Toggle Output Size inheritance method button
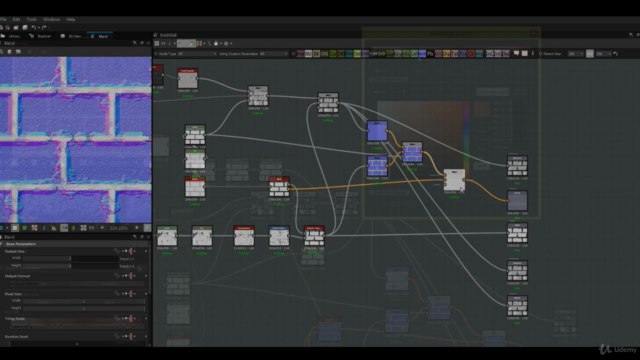Image resolution: width=640 pixels, height=360 pixels. point(131,251)
